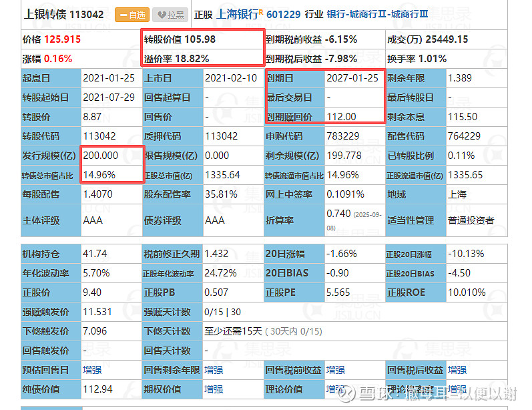Click the 转股价值 105.98 text

[180, 39]
